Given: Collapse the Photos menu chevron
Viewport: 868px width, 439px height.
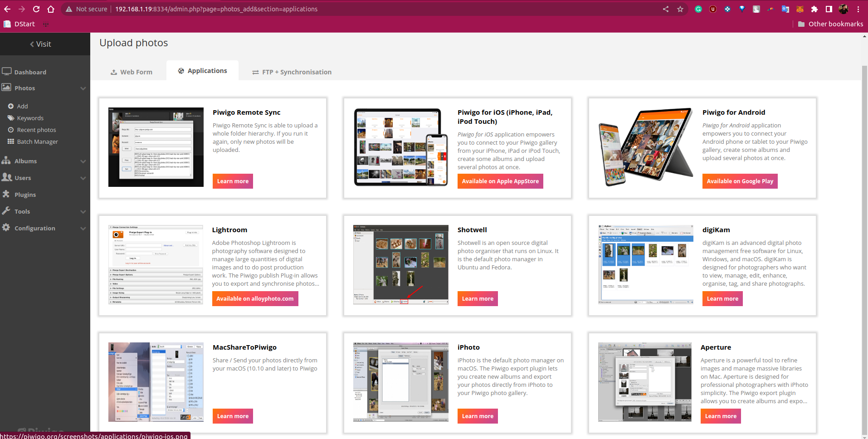Looking at the screenshot, I should point(83,88).
